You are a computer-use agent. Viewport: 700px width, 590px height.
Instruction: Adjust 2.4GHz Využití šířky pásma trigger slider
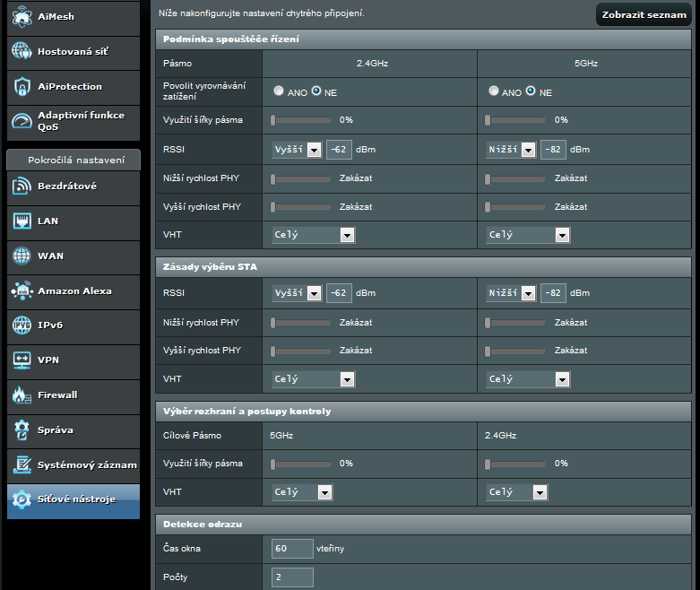274,120
